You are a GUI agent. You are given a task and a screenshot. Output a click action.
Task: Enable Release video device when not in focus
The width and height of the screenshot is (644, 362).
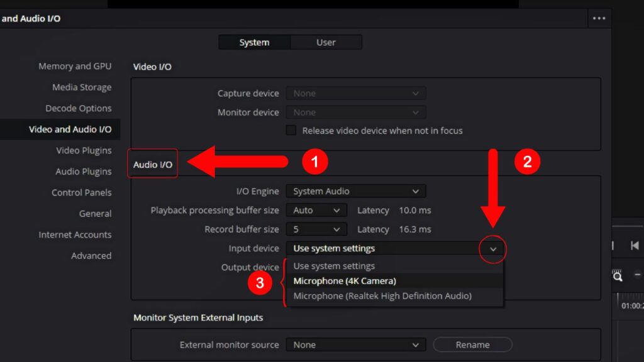pos(291,130)
